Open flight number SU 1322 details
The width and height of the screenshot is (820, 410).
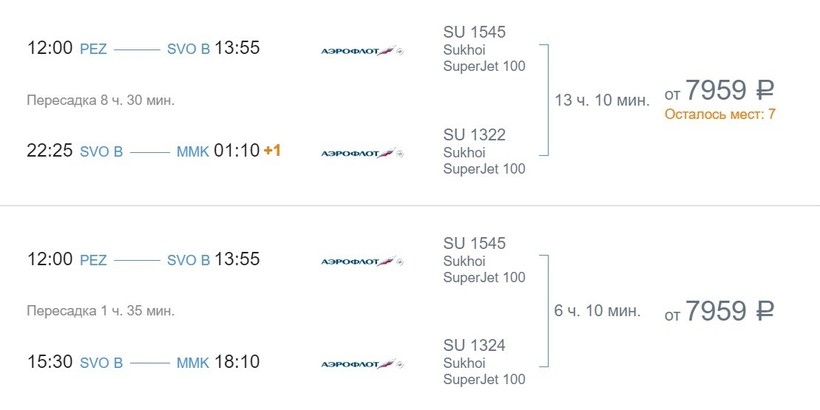pyautogui.click(x=474, y=134)
